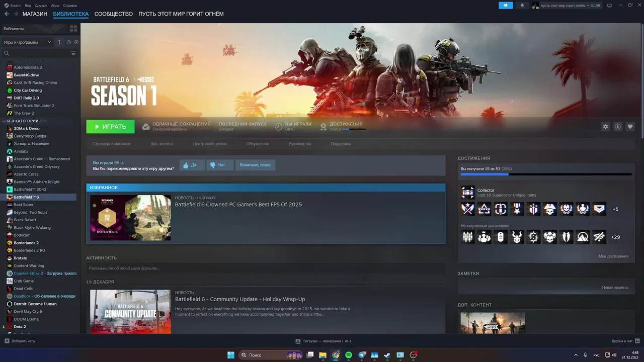Viewport: 644px width, 362px height.
Task: Open the Игры menu
Action: [55, 6]
